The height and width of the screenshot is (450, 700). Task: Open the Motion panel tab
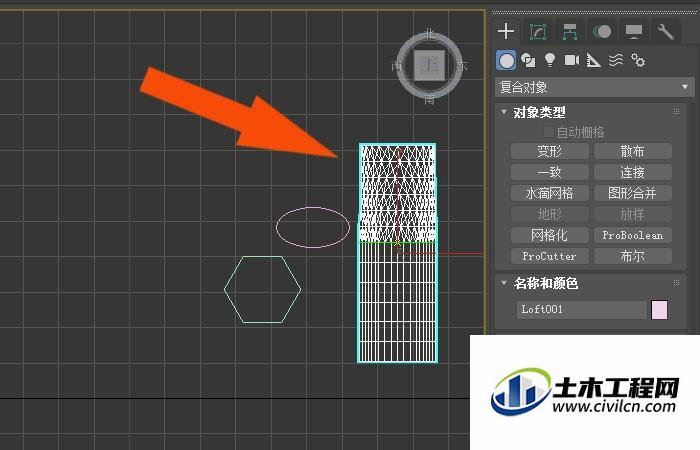click(x=602, y=32)
